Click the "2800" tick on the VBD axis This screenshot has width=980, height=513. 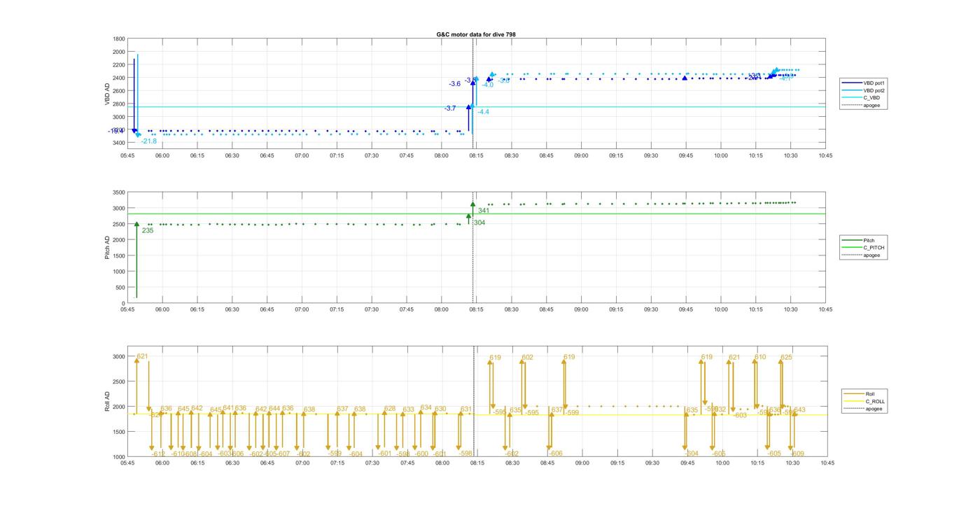119,104
